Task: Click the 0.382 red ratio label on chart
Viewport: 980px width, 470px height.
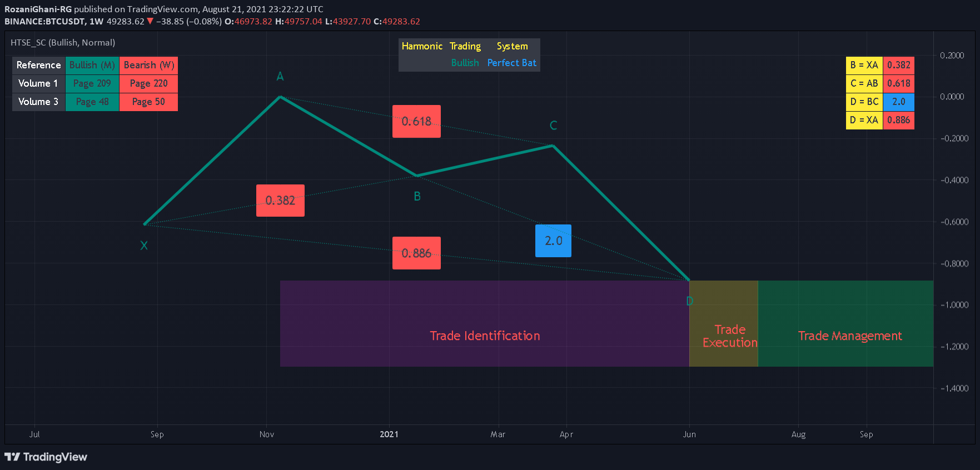Action: coord(280,201)
